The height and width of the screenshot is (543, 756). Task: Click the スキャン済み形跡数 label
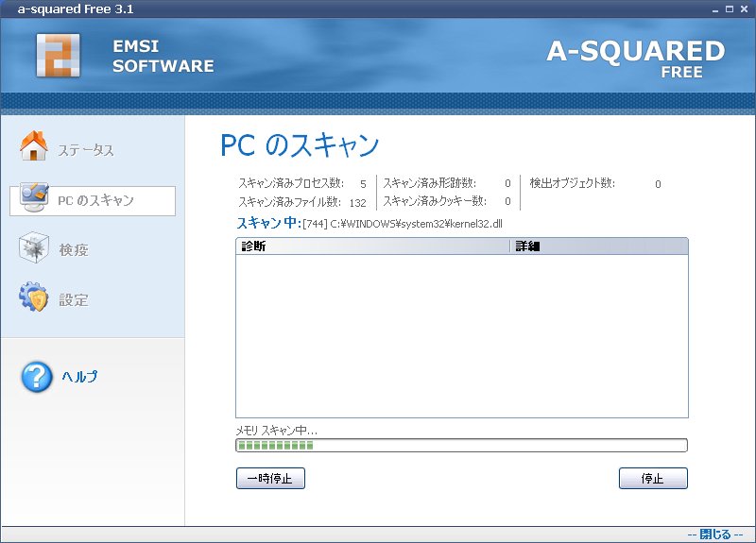430,183
